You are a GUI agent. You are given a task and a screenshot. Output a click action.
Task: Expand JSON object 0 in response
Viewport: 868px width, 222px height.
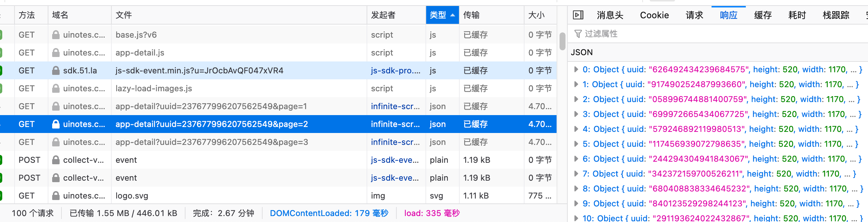pyautogui.click(x=576, y=69)
